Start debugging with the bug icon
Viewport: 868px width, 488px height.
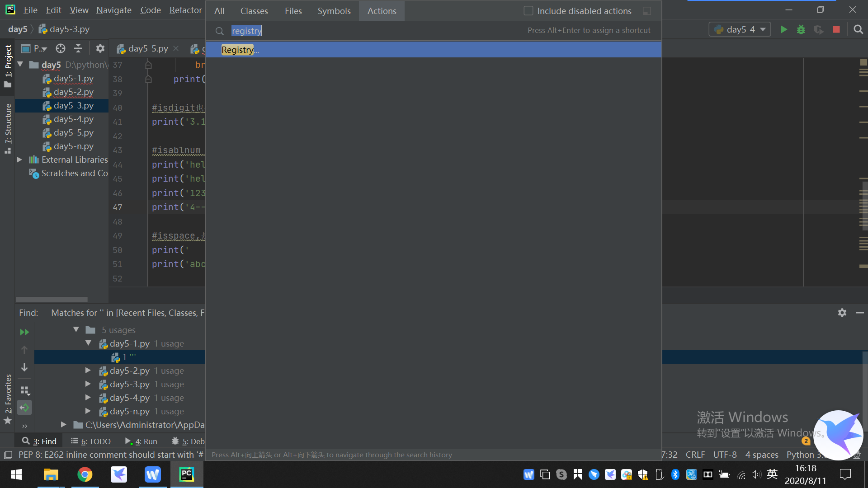pos(801,29)
